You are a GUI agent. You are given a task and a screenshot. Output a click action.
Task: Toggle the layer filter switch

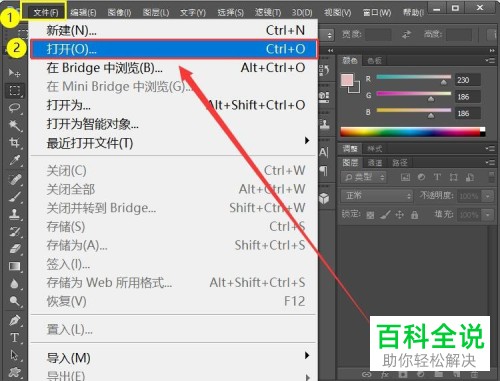coord(491,177)
